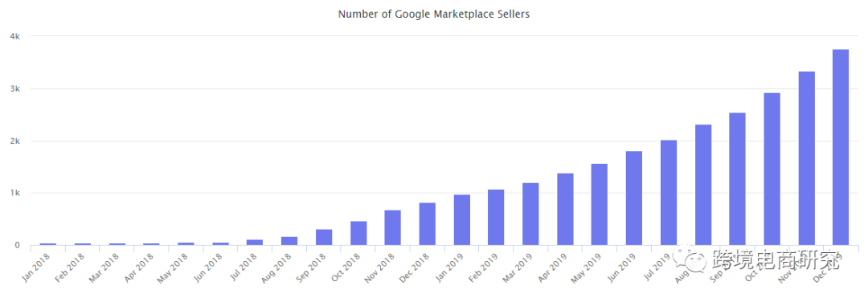Click the Dec 2018 bar

pos(427,224)
